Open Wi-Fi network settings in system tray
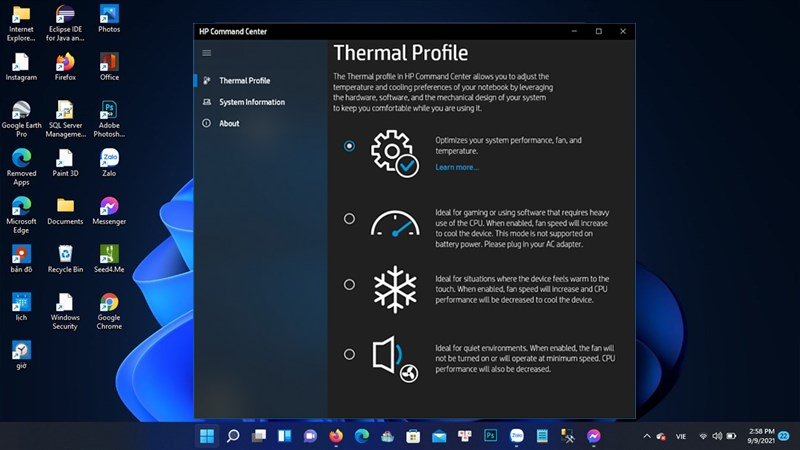 (x=703, y=436)
